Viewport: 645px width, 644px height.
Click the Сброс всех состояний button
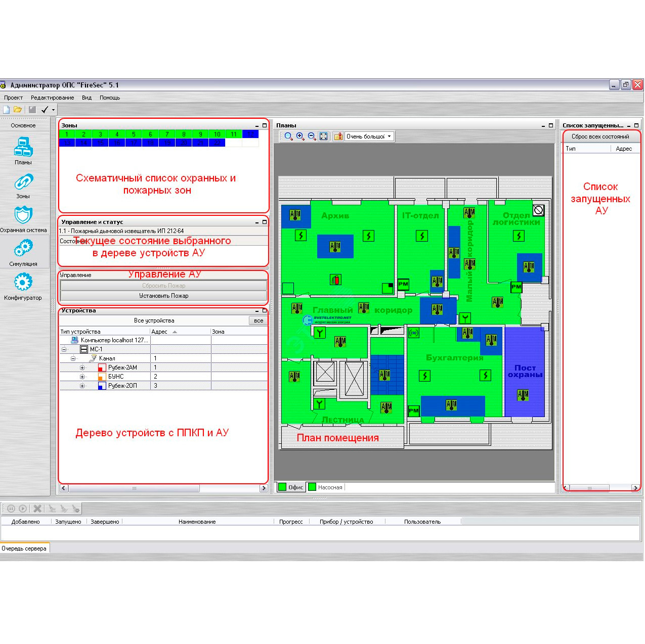[x=600, y=136]
